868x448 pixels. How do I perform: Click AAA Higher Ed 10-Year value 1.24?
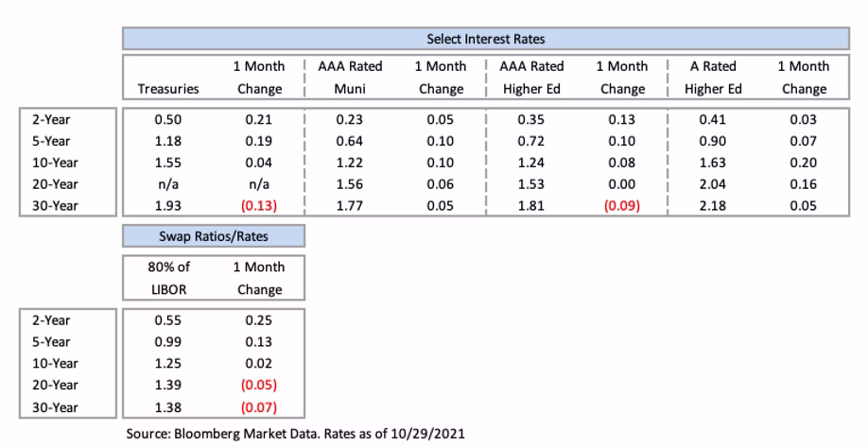pos(531,163)
